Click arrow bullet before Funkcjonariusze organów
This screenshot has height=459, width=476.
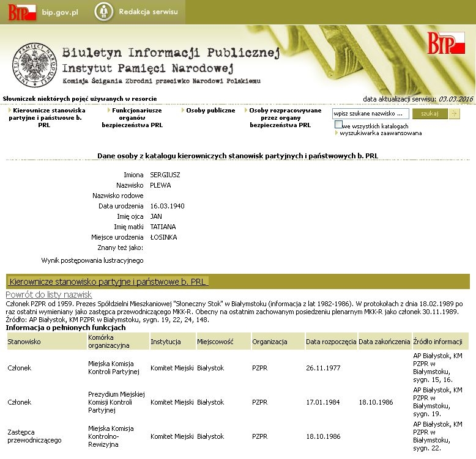[108, 111]
